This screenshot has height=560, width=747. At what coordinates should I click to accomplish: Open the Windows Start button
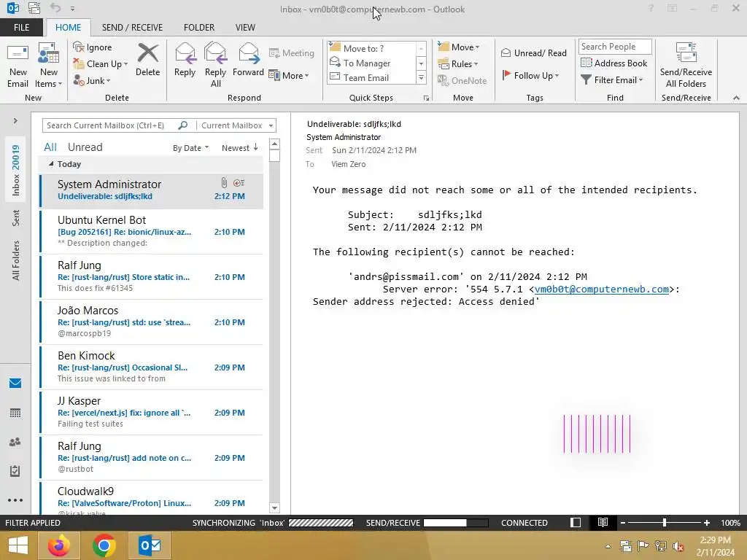(x=18, y=545)
